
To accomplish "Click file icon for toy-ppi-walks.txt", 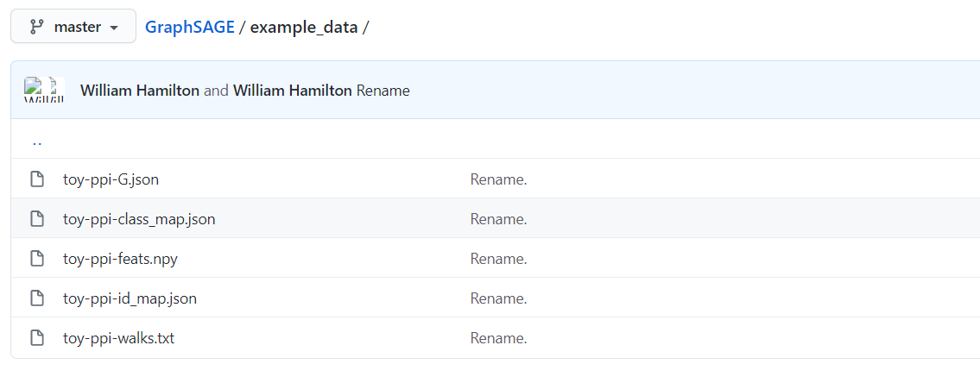I will [x=37, y=338].
